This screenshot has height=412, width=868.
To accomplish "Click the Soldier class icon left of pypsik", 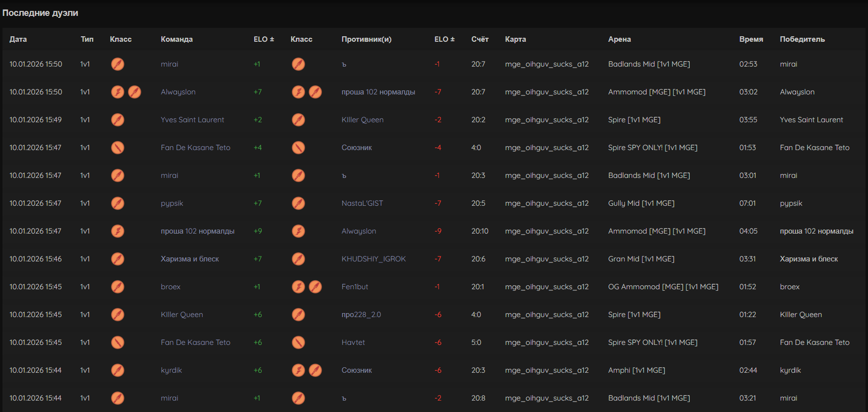I will pos(118,203).
